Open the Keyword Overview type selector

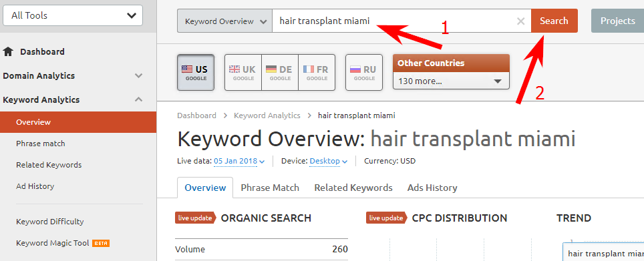tap(224, 21)
